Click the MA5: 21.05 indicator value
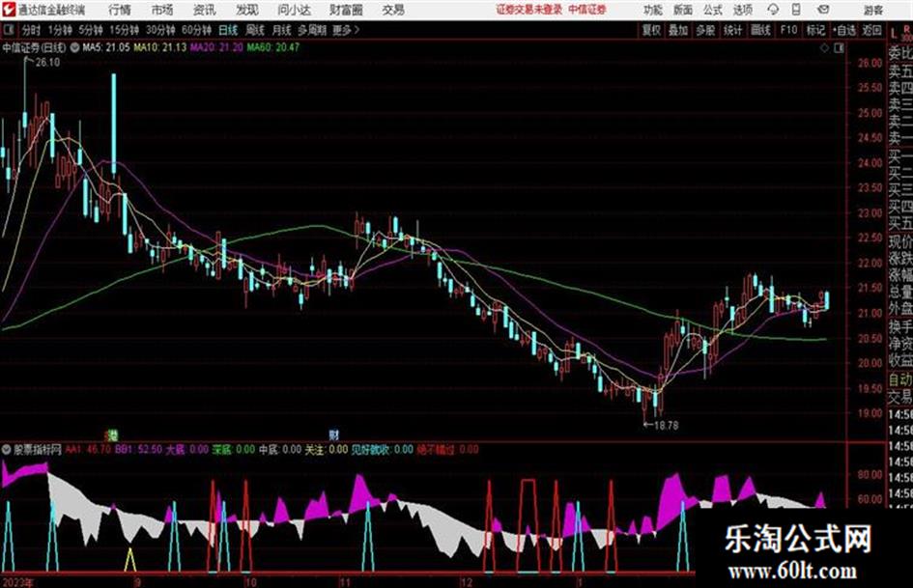Viewport: 913px width, 588px height. click(x=106, y=47)
